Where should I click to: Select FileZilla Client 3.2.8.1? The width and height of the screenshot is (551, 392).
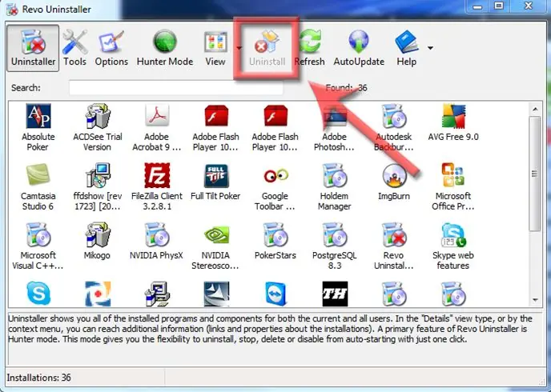pyautogui.click(x=157, y=186)
